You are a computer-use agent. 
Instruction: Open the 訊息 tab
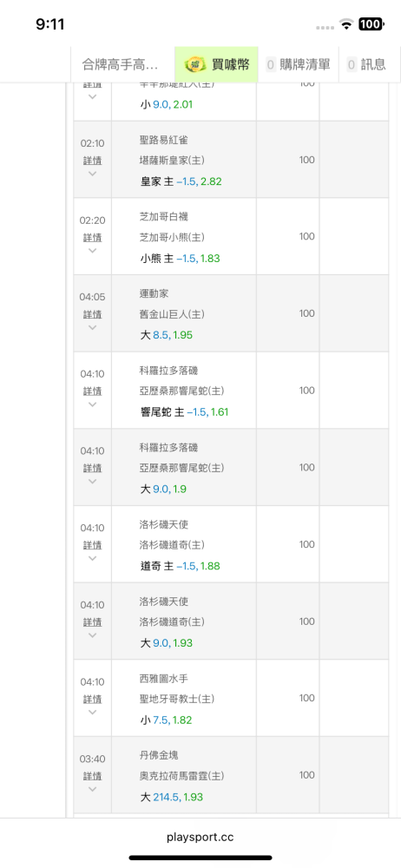click(367, 64)
